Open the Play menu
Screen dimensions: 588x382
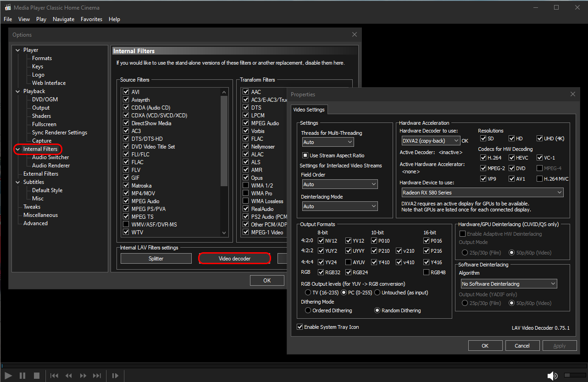click(x=41, y=19)
